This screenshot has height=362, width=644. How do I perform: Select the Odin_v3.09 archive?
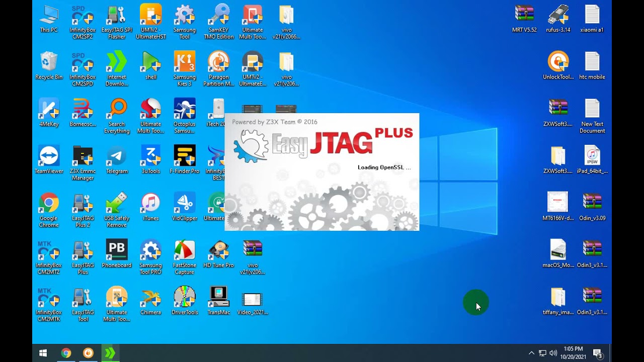click(x=592, y=207)
